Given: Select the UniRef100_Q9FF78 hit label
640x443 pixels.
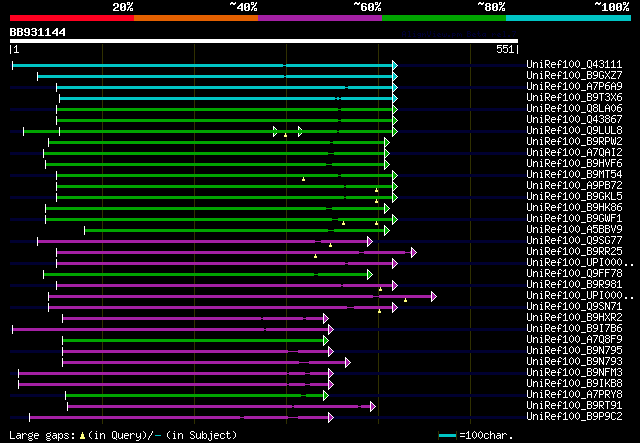Looking at the screenshot, I should 574,274.
